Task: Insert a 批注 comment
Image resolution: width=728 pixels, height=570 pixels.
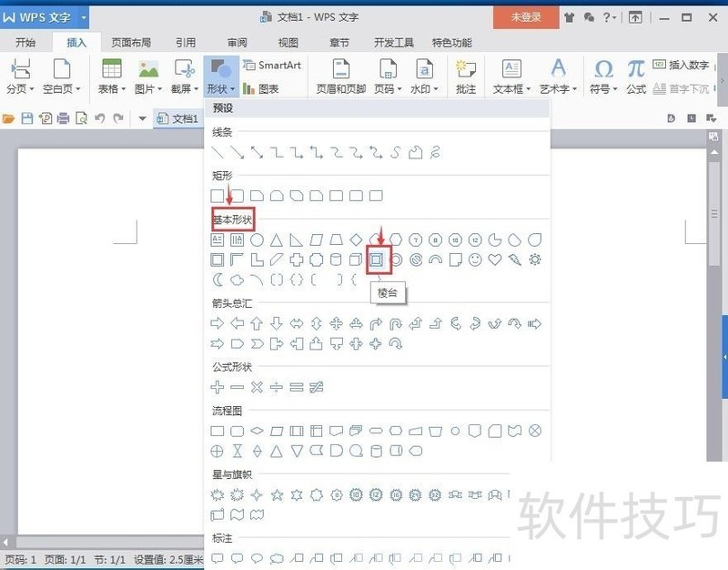Action: click(466, 76)
